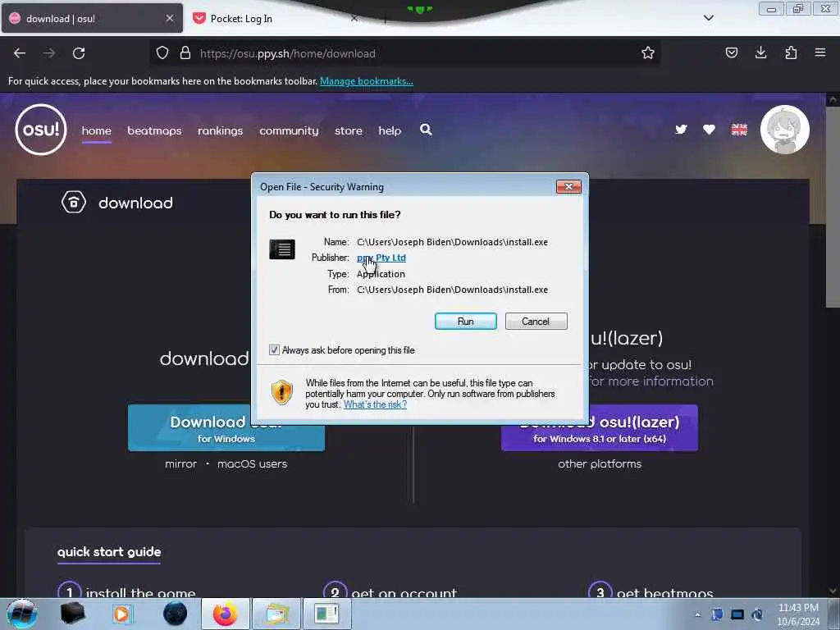Close the download | osu! tab
Image resolution: width=840 pixels, height=630 pixels.
[169, 18]
